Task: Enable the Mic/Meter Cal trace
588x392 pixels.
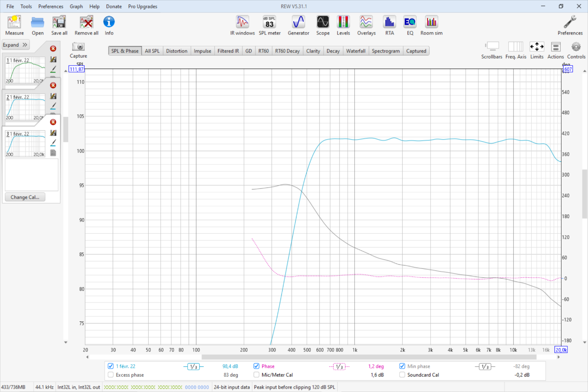Action: coord(256,375)
